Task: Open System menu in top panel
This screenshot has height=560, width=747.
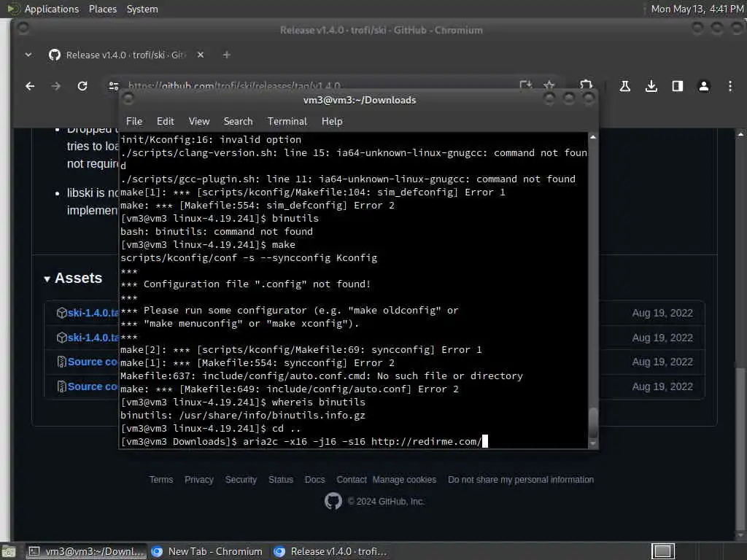Action: point(142,9)
